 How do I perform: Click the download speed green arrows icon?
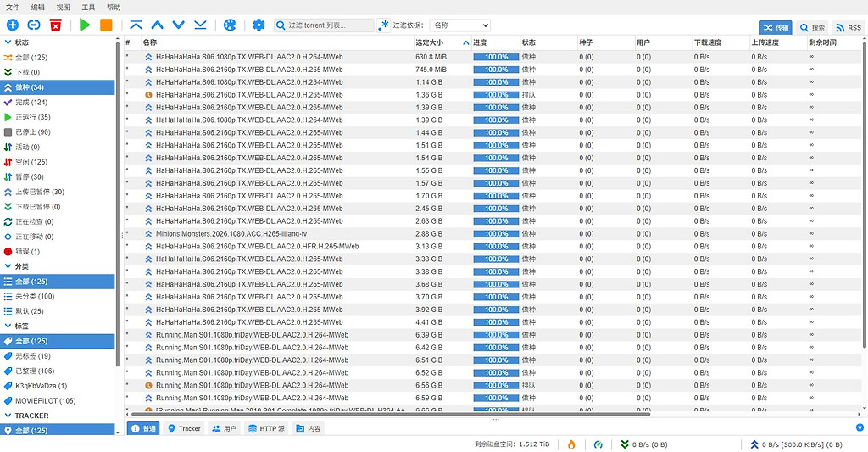(625, 444)
